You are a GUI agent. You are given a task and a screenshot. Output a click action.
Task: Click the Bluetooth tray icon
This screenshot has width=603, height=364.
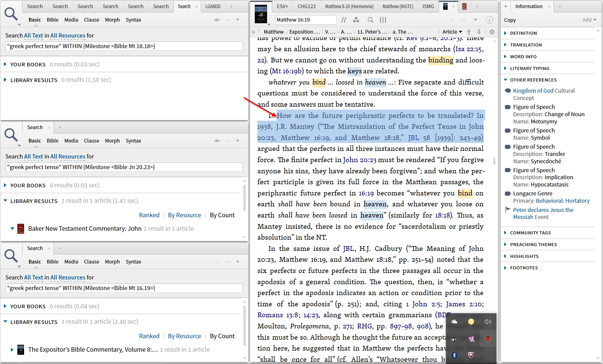click(x=454, y=355)
